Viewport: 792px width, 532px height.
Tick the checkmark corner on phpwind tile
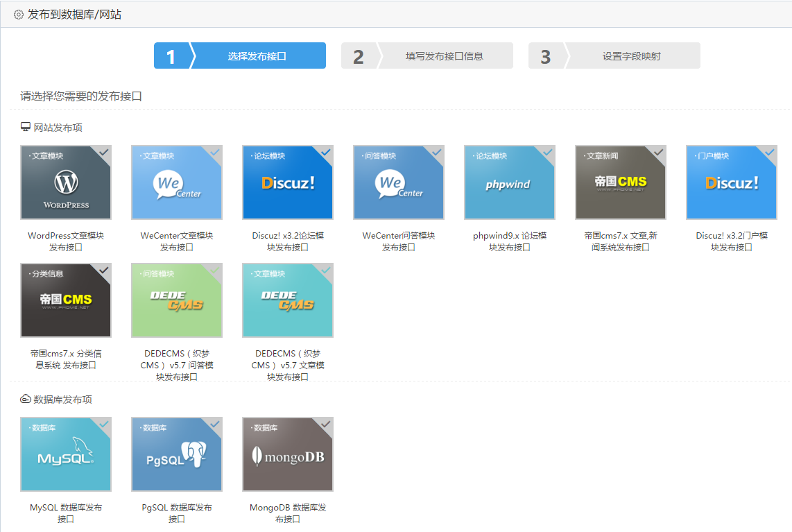[x=547, y=153]
